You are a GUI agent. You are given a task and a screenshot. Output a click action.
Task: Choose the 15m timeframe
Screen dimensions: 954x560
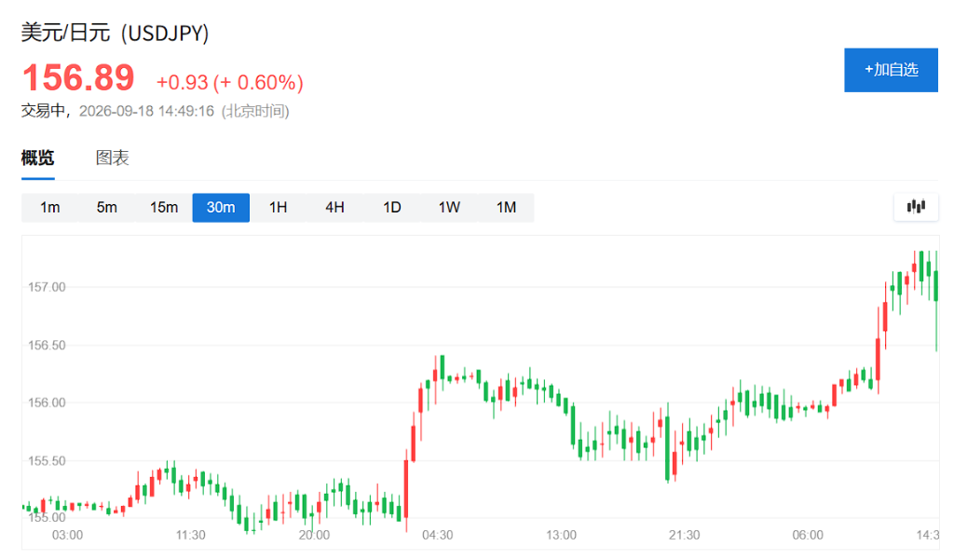pos(164,208)
